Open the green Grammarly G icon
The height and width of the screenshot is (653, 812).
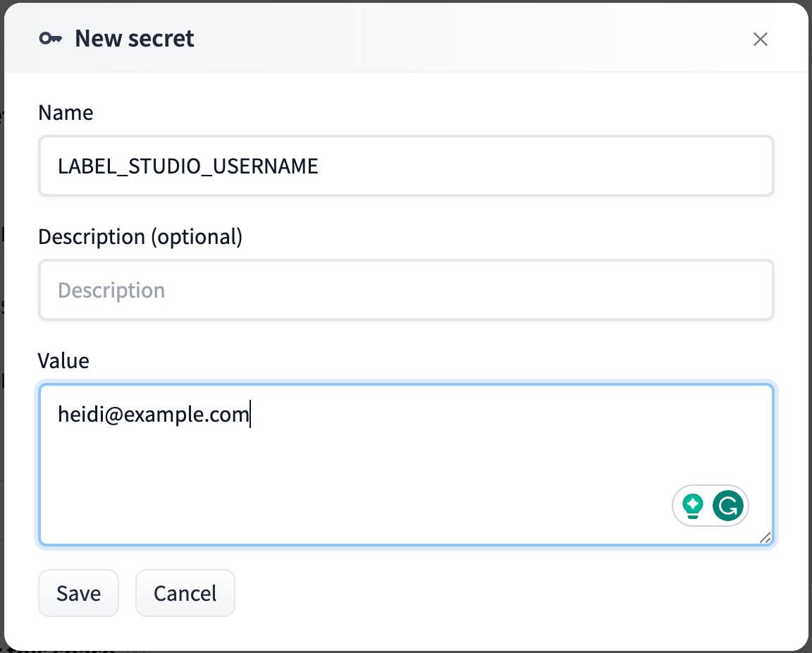click(x=728, y=506)
